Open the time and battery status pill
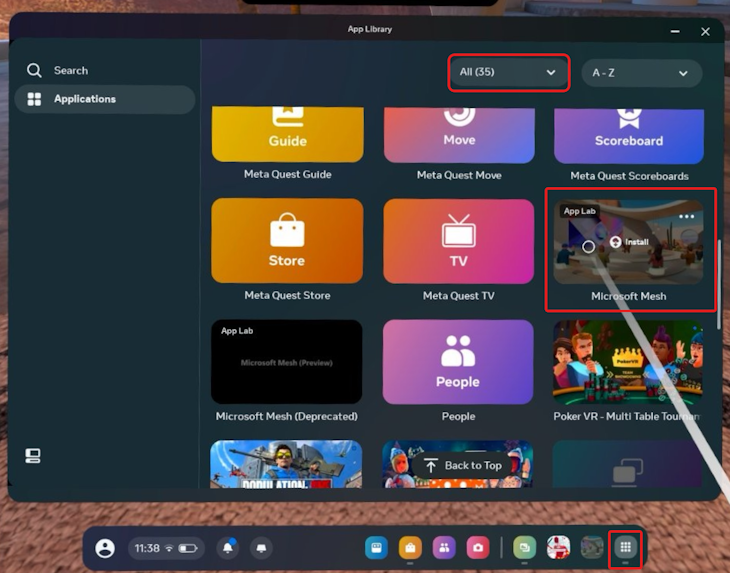 coord(166,548)
